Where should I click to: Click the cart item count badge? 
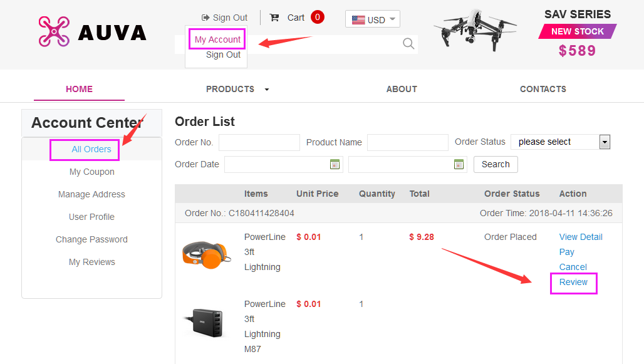pos(318,17)
